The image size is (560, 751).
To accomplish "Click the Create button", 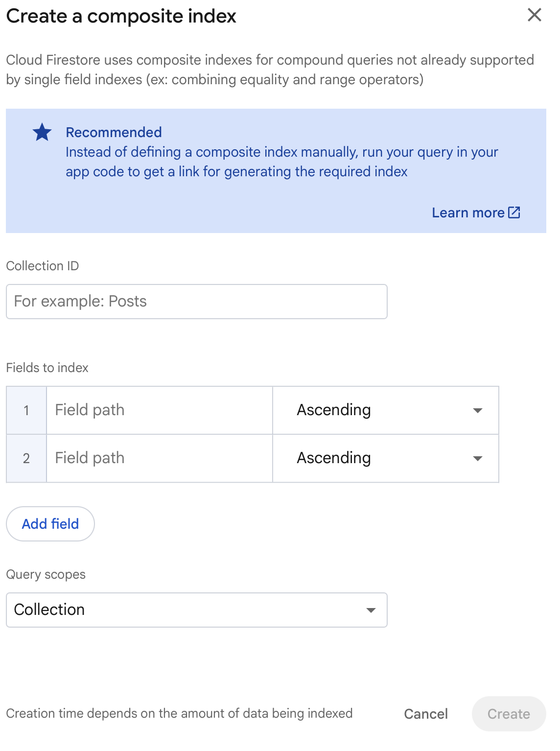I will pyautogui.click(x=509, y=714).
